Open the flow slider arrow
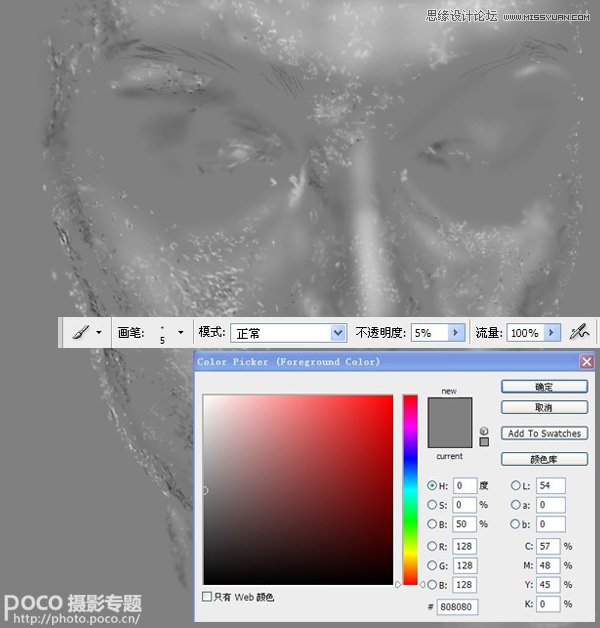Screen dimensions: 600x628 pos(552,332)
